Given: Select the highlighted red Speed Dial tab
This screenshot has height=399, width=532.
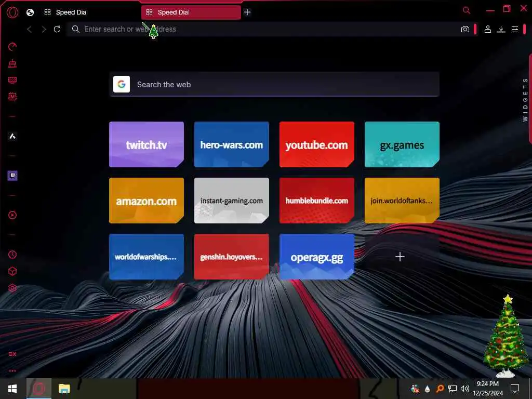Looking at the screenshot, I should (x=191, y=12).
